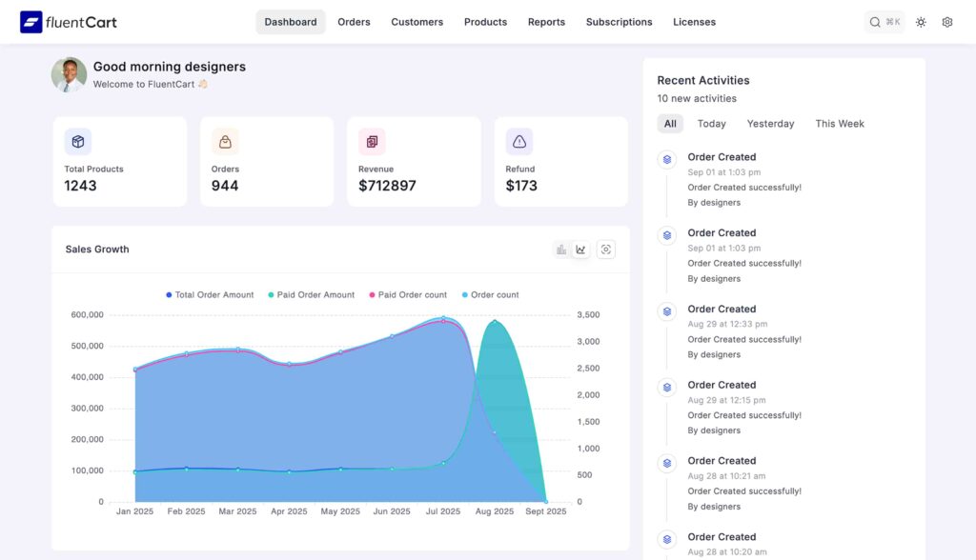This screenshot has width=976, height=560.
Task: Click the FluentCart logo icon
Action: (x=31, y=22)
